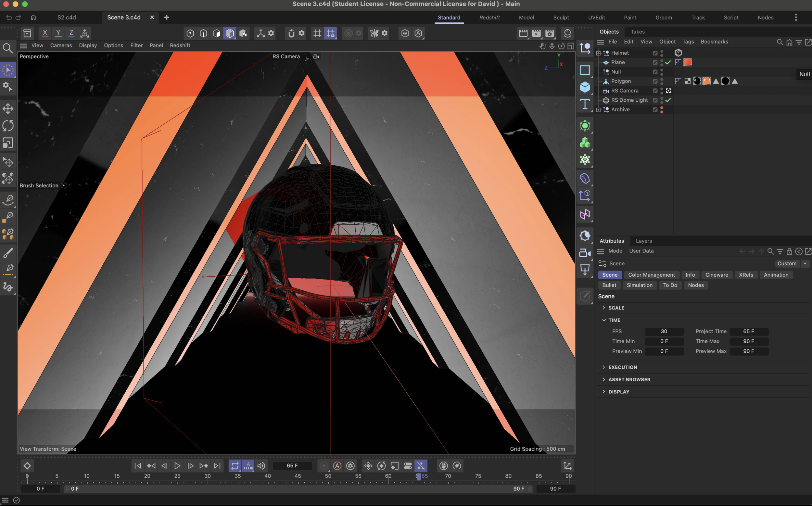Open the Color Management tab button
This screenshot has height=506, width=812.
(651, 275)
